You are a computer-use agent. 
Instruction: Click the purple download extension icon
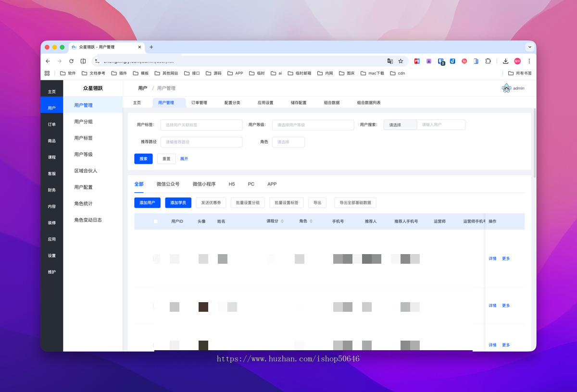428,61
